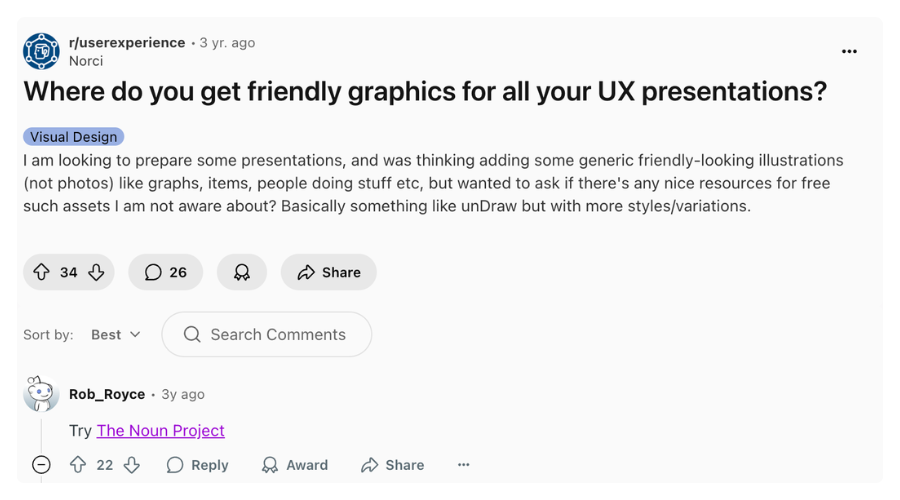This screenshot has width=900, height=500.
Task: Downvote Rob_Royce's comment
Action: pyautogui.click(x=132, y=464)
